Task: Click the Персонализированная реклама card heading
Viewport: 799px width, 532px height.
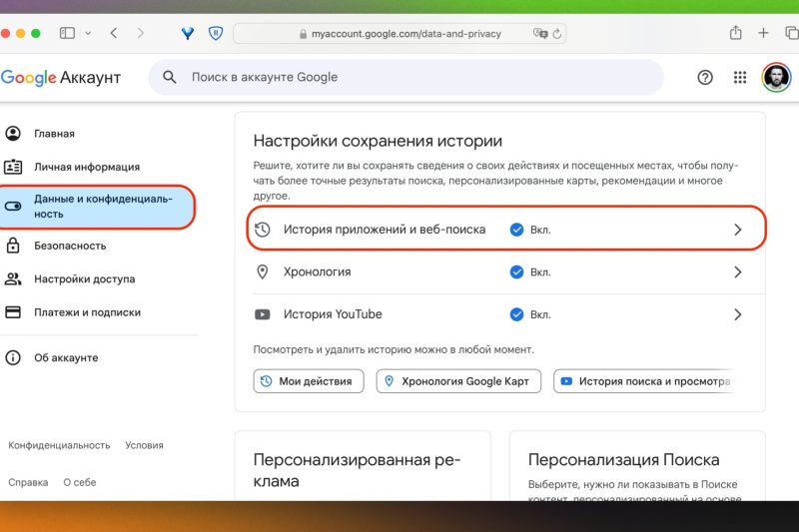Action: click(x=357, y=470)
